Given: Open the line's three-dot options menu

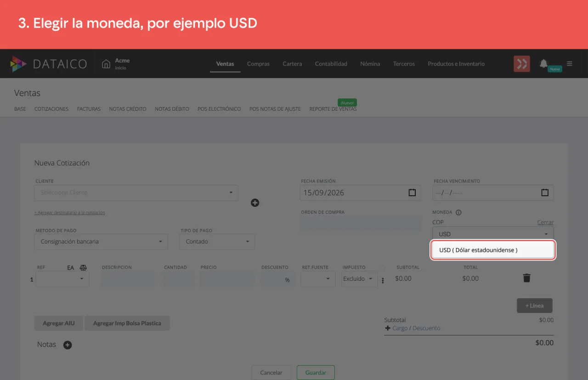Looking at the screenshot, I should tap(383, 281).
